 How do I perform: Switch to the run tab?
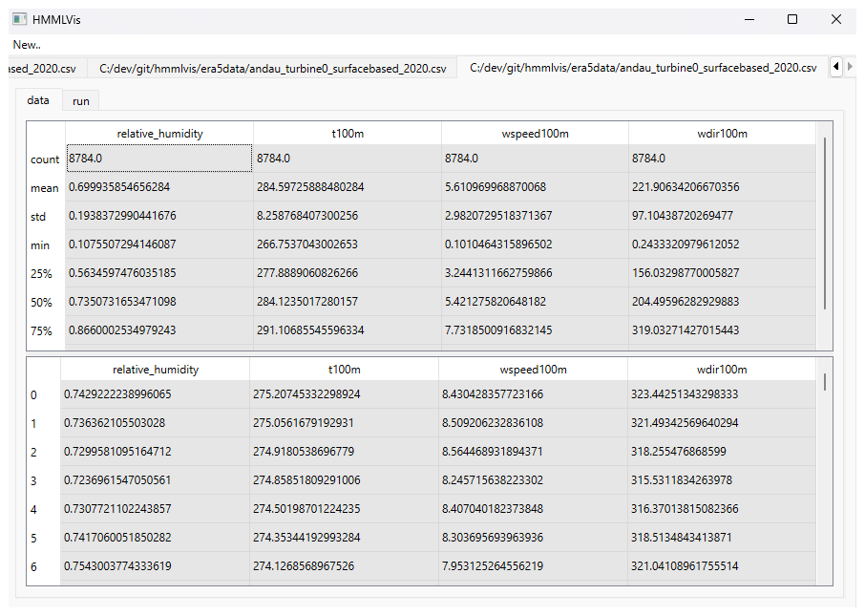pos(81,100)
